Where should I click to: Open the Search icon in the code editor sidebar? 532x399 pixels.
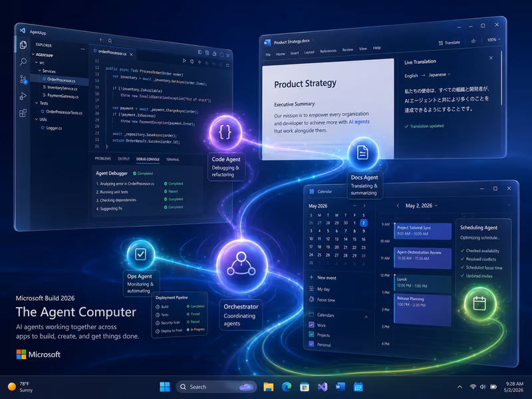[23, 62]
